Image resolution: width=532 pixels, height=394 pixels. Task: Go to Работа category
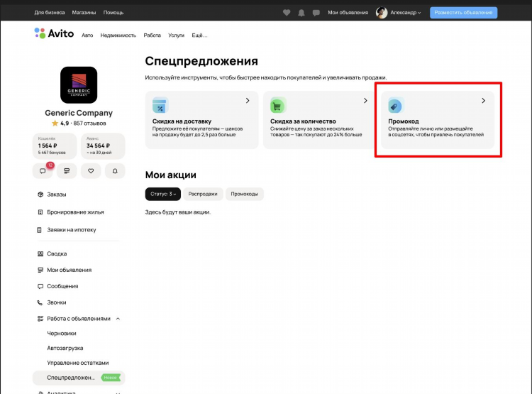[152, 35]
